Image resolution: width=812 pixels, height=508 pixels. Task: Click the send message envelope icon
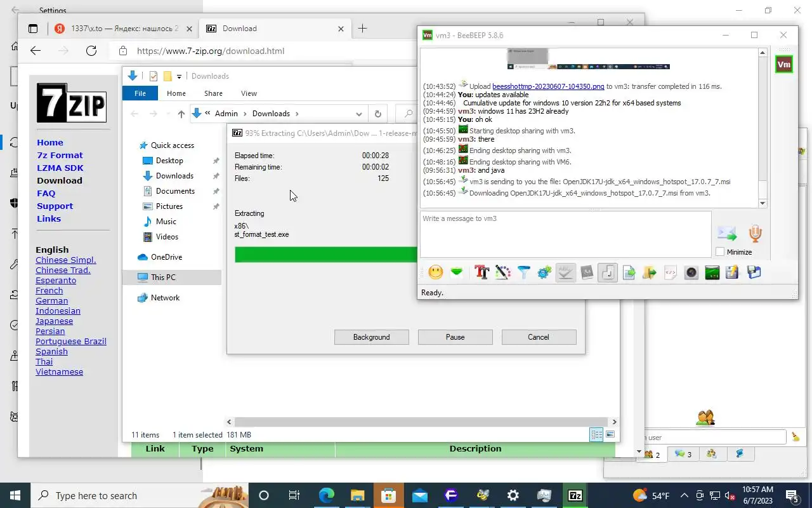point(727,233)
